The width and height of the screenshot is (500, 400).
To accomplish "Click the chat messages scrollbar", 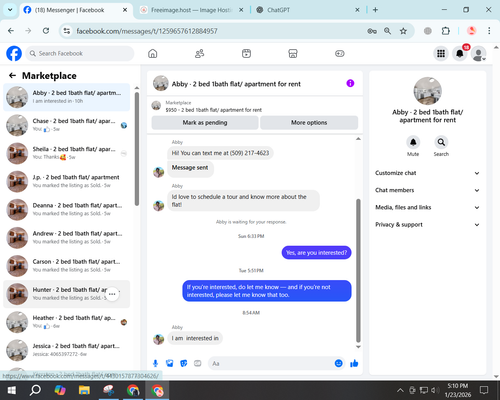I will tap(358, 271).
